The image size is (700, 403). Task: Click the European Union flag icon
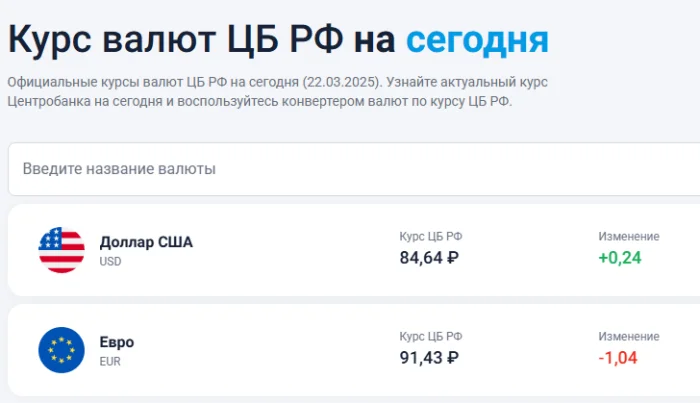[61, 350]
